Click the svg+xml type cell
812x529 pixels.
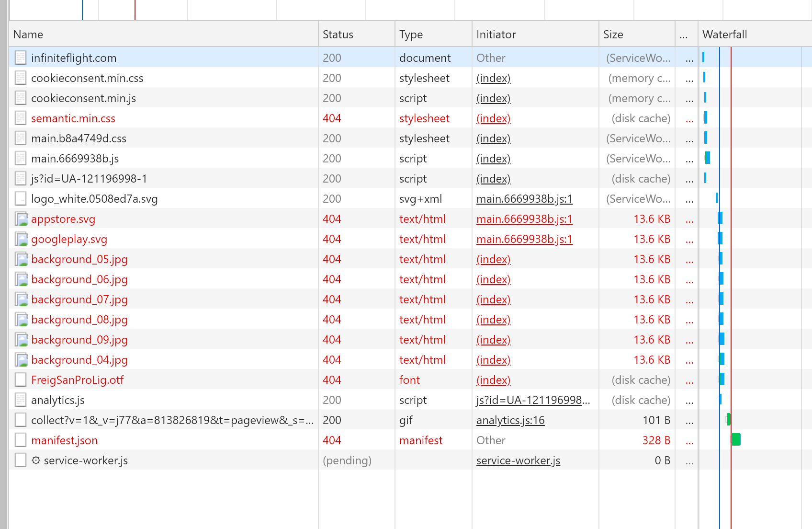[421, 199]
